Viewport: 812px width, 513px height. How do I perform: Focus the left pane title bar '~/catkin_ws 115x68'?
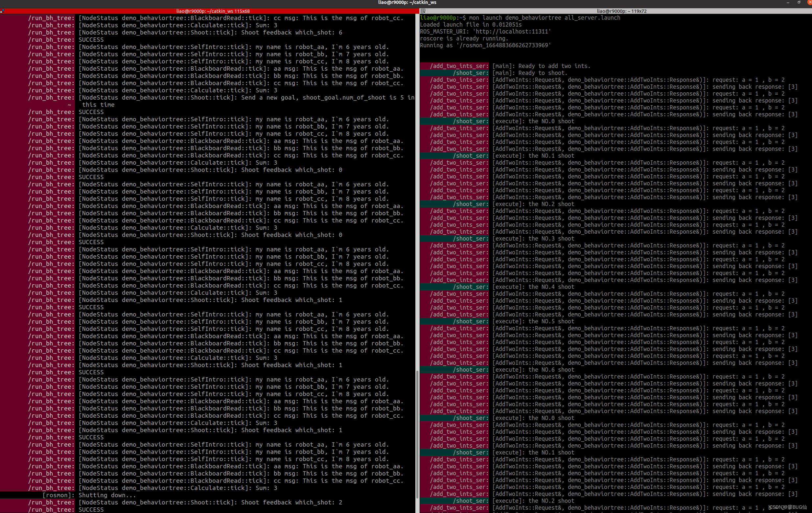[x=213, y=11]
